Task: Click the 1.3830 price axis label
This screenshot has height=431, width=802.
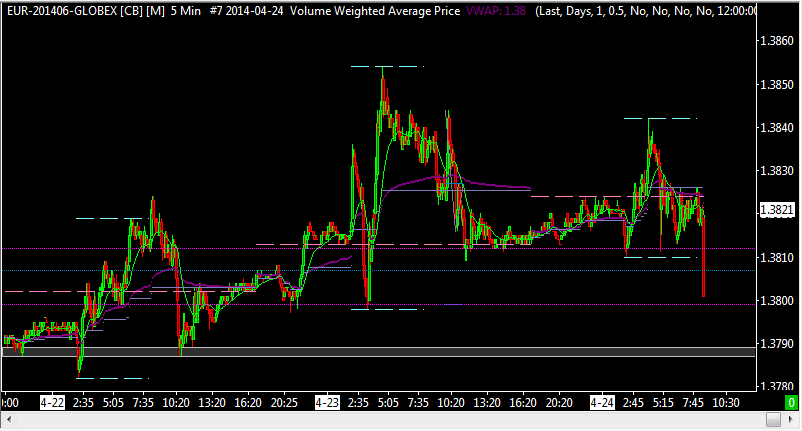Action: point(777,171)
